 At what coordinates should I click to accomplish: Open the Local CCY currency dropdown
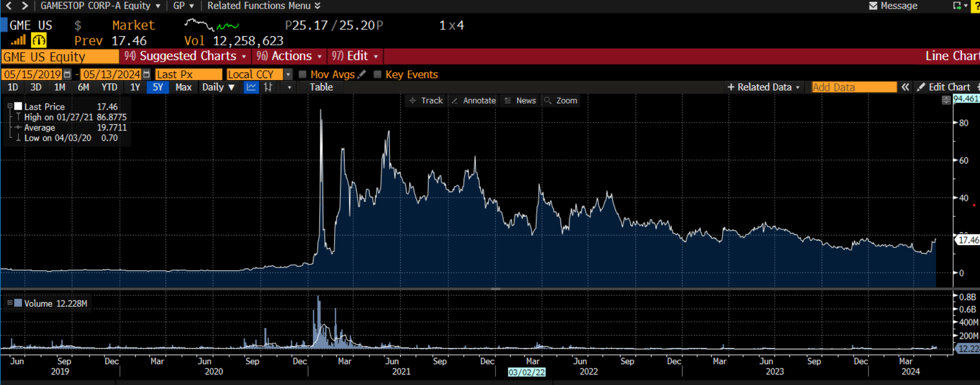click(x=288, y=75)
